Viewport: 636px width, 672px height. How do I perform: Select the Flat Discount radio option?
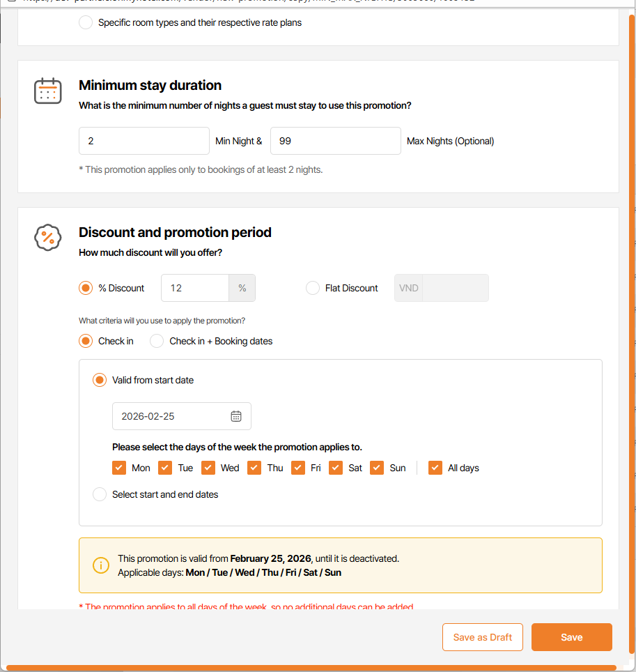click(x=313, y=288)
